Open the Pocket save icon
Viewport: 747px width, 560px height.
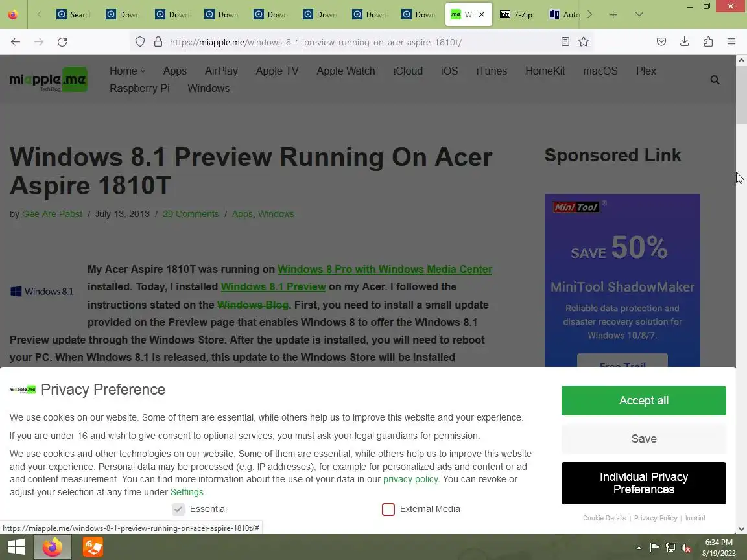click(x=661, y=42)
